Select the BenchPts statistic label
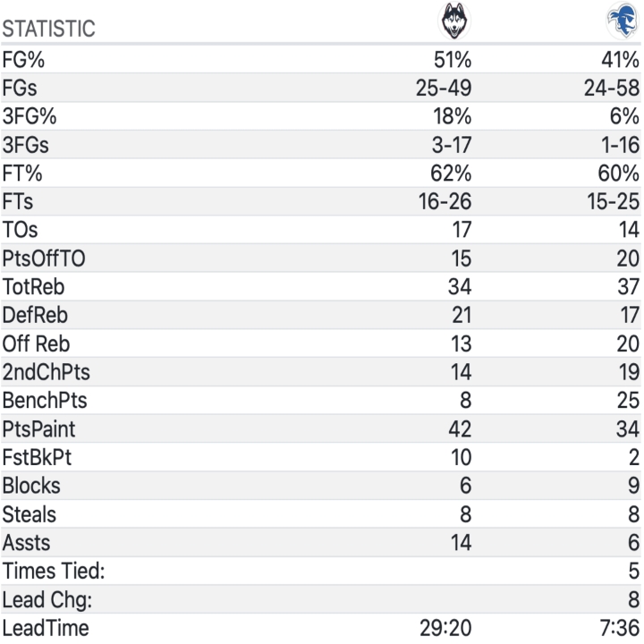The height and width of the screenshot is (644, 644). [44, 401]
